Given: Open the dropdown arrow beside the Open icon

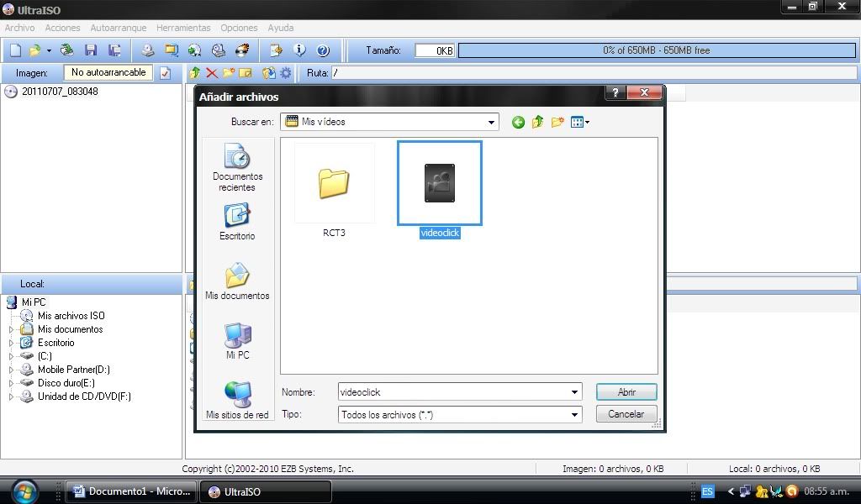Looking at the screenshot, I should point(49,50).
